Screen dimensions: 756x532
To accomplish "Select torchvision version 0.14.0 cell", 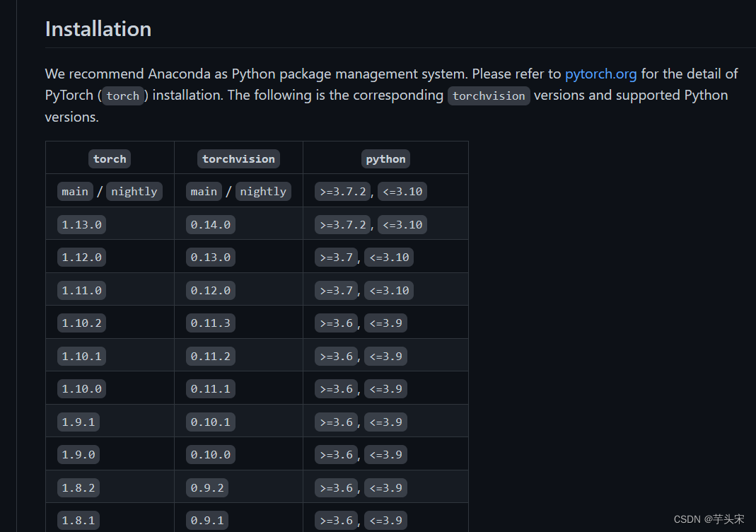I will pyautogui.click(x=211, y=225).
